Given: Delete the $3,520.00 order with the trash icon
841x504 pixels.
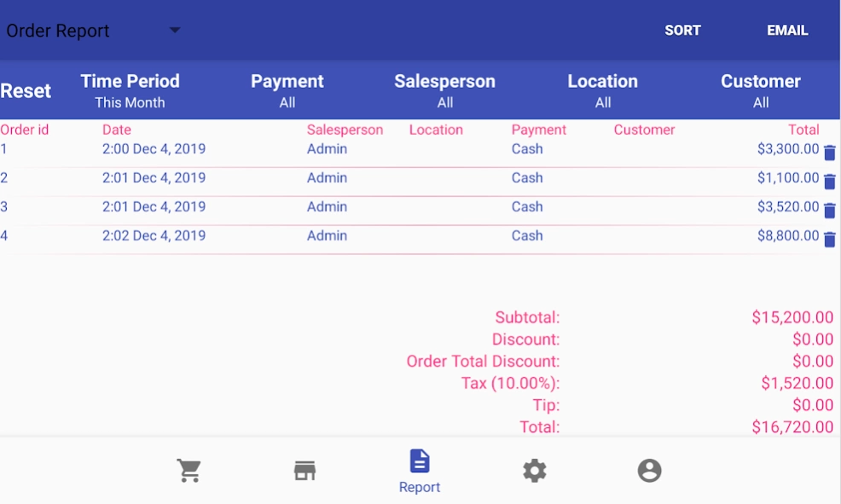Looking at the screenshot, I should pyautogui.click(x=829, y=208).
